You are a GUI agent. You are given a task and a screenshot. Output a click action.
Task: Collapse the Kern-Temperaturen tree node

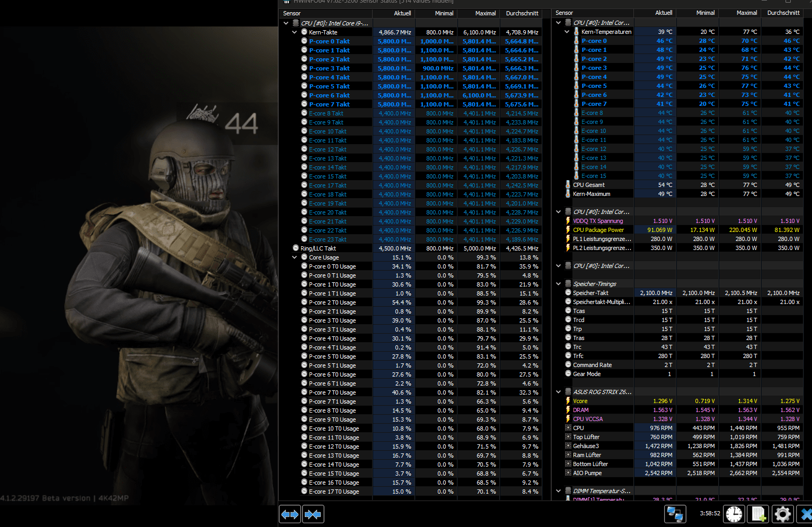(567, 32)
